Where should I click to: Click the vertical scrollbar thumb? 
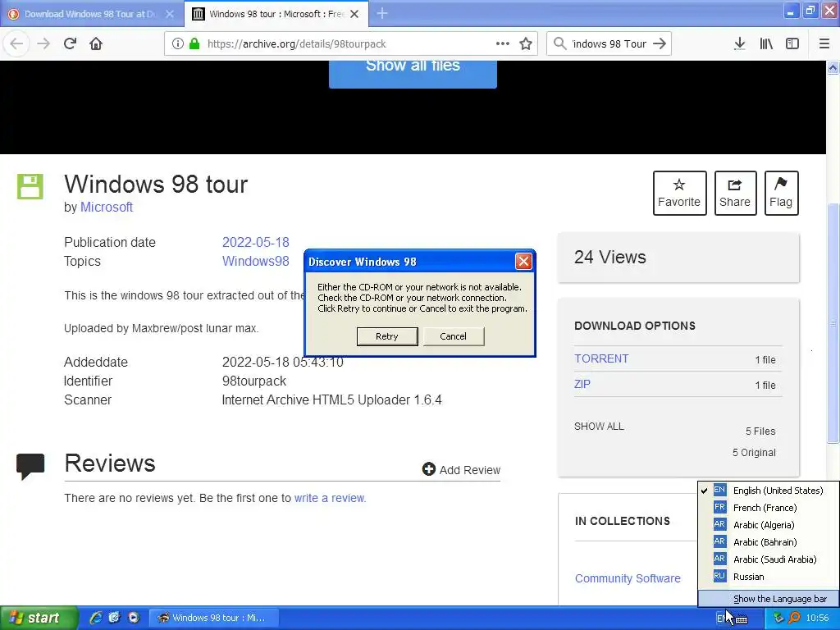[x=833, y=323]
